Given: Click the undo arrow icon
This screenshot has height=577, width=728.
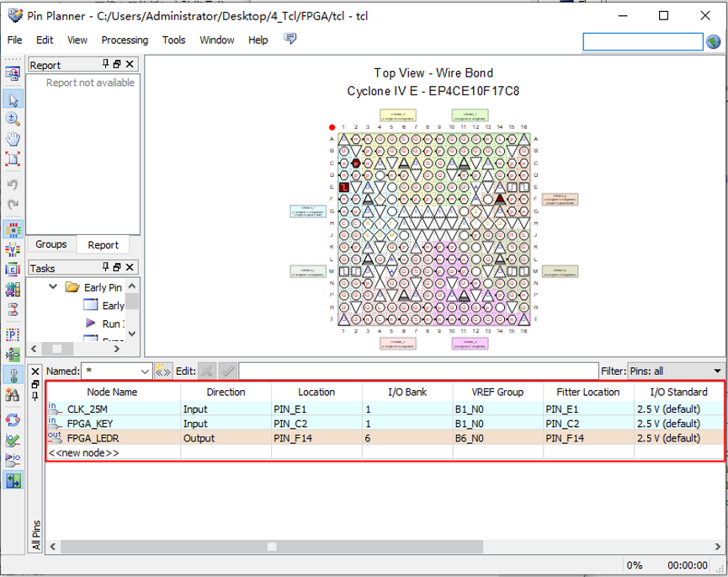Looking at the screenshot, I should coord(13,184).
